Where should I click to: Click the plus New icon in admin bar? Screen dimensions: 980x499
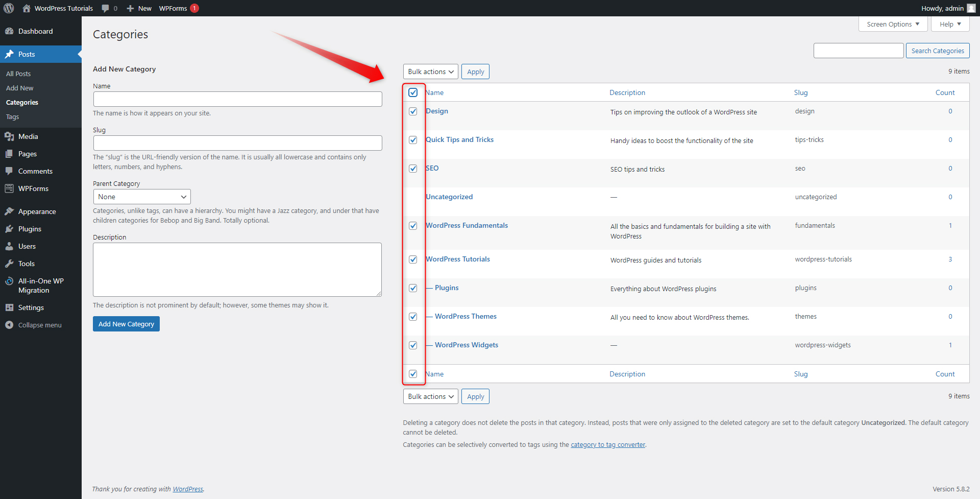tap(130, 8)
